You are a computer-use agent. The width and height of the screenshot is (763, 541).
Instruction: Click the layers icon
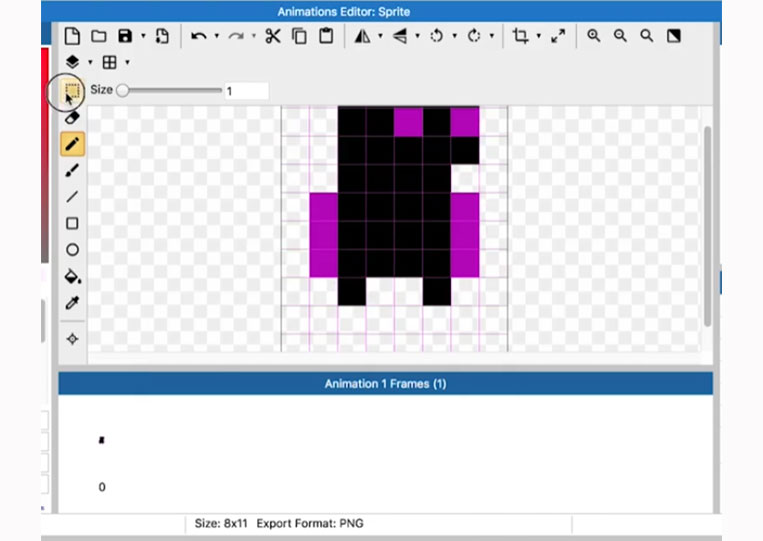[72, 62]
